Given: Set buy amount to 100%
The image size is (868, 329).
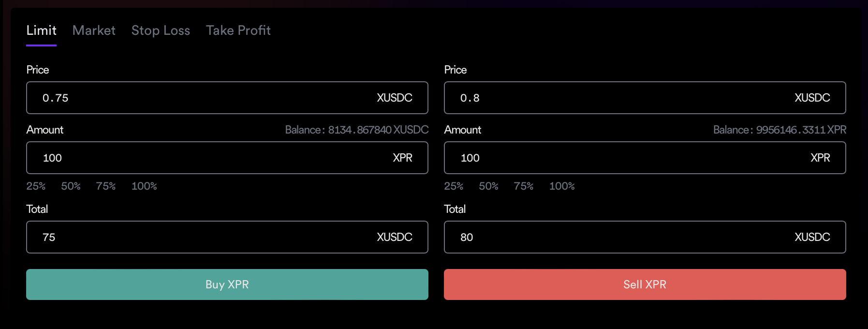Looking at the screenshot, I should point(144,186).
